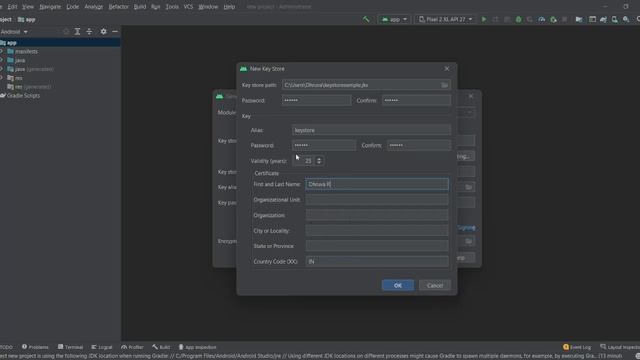Click the Search Everywhere magnifier icon
640x360 pixels.
[x=638, y=19]
